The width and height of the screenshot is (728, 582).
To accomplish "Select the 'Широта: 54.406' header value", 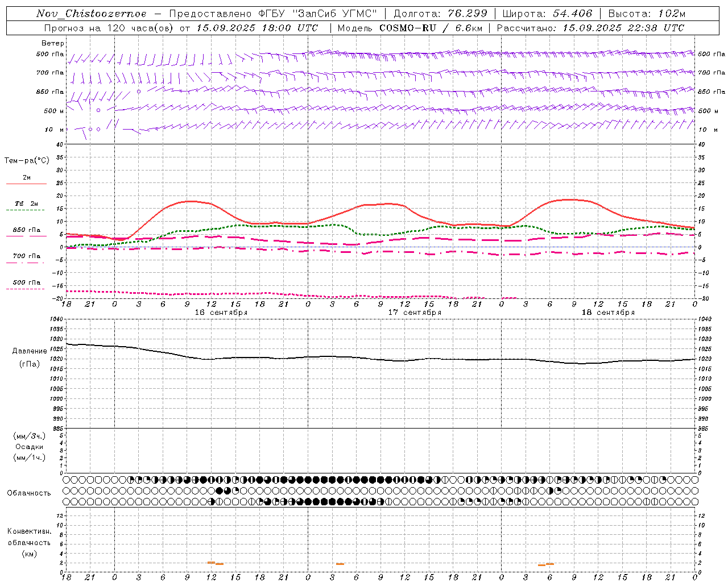I will tap(547, 14).
